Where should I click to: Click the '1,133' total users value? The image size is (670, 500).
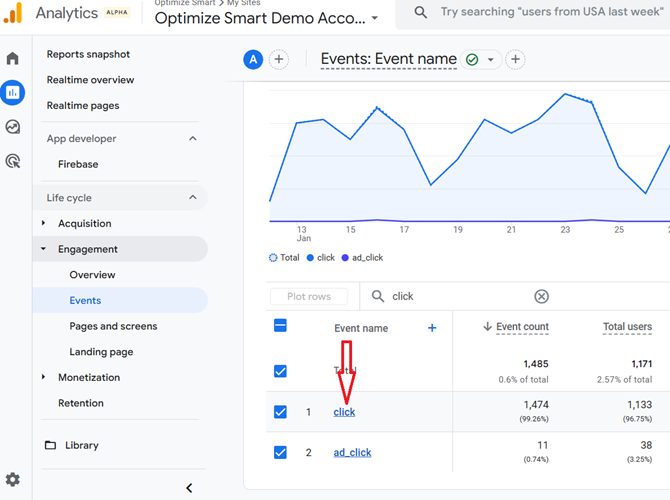coord(639,405)
